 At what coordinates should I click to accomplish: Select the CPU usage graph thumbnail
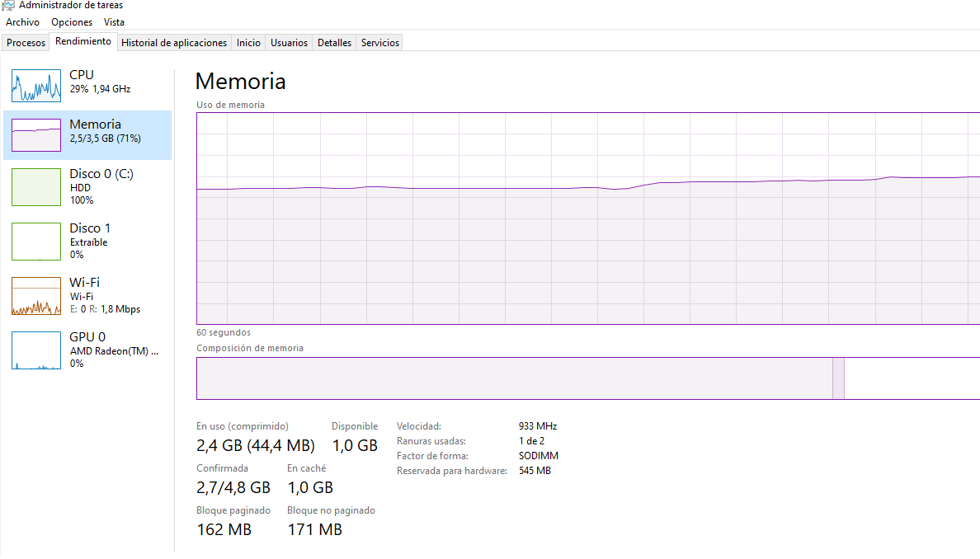pos(36,85)
